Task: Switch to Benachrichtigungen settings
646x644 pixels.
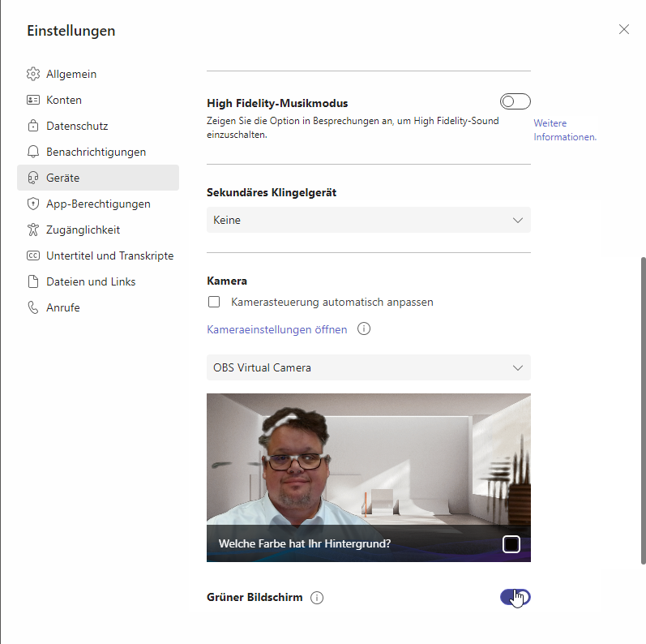Action: tap(98, 152)
